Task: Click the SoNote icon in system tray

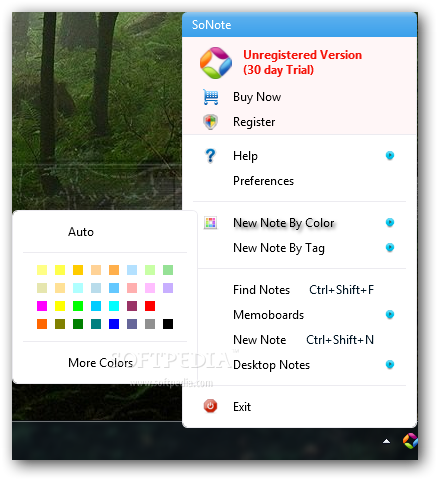Action: tap(410, 441)
